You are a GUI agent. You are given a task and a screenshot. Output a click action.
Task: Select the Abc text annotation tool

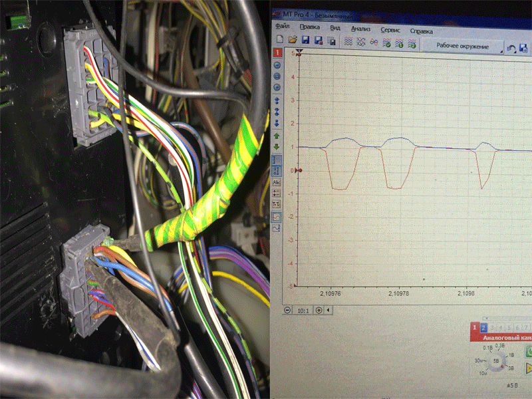click(277, 182)
